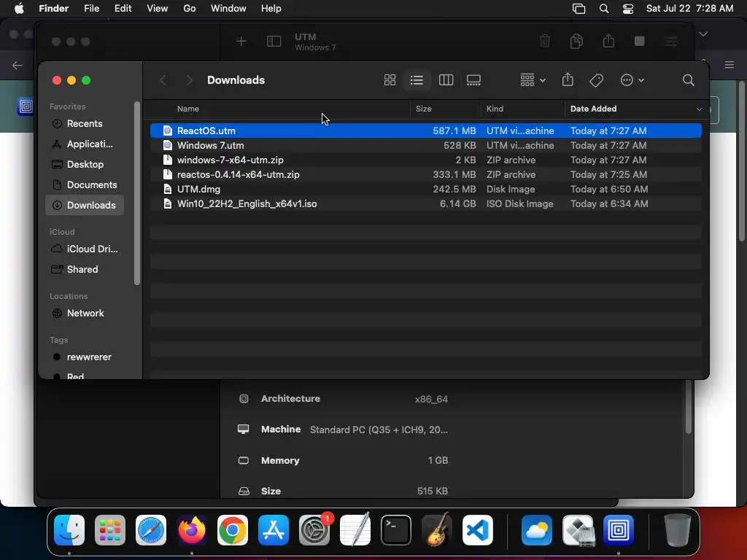
Task: Open the Group By dropdown in Finder toolbar
Action: (533, 80)
